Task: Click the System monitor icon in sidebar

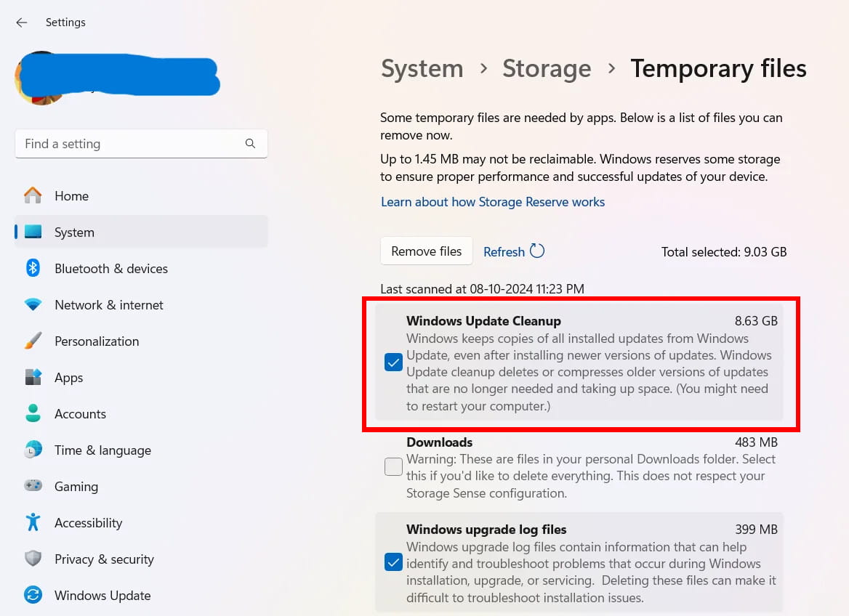Action: pyautogui.click(x=33, y=232)
